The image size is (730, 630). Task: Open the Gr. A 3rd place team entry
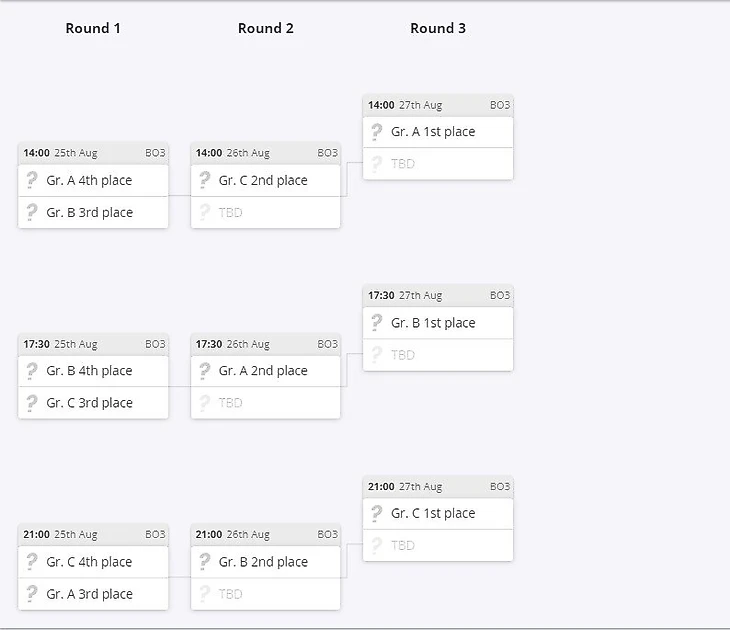click(93, 594)
